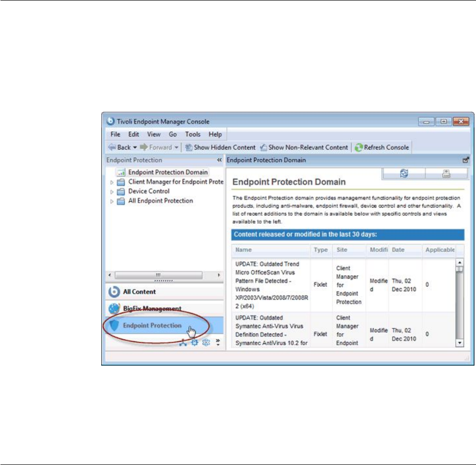This screenshot has height=465, width=476.
Task: Minimize the console window
Action: tap(426, 122)
